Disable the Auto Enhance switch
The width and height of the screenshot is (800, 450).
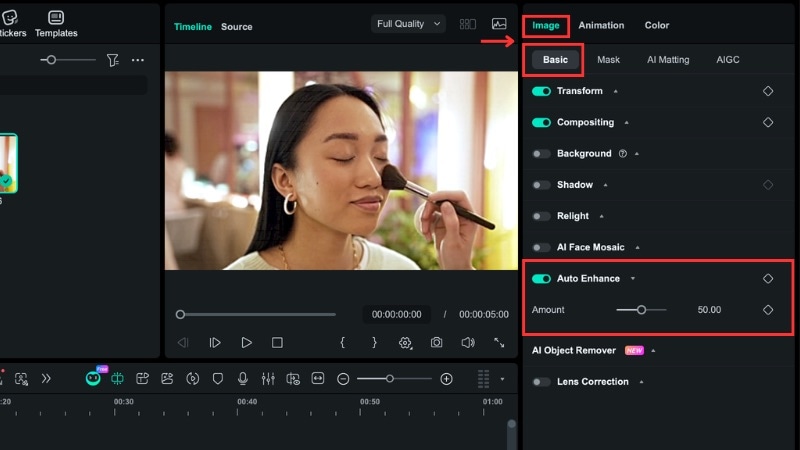point(541,279)
